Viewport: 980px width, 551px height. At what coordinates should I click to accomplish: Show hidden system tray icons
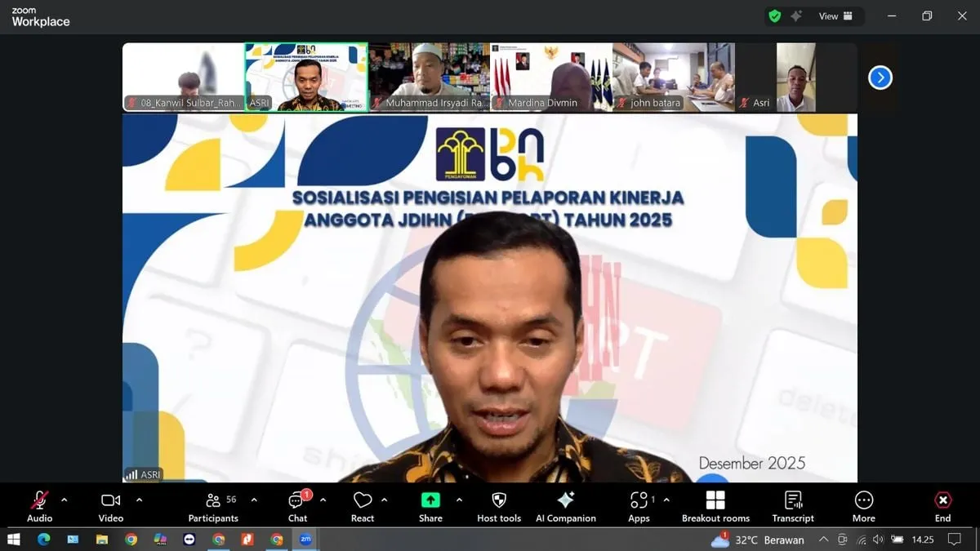pos(822,540)
